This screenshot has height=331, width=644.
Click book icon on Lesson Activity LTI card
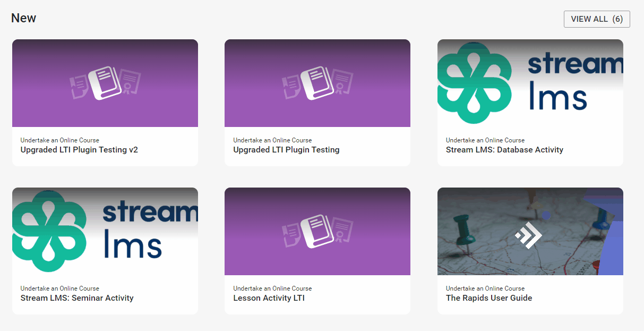pos(317,231)
